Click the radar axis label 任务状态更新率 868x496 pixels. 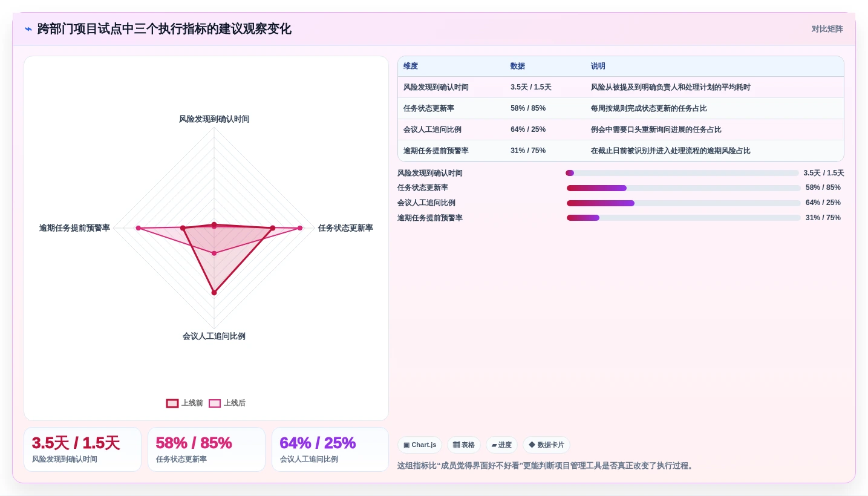345,228
